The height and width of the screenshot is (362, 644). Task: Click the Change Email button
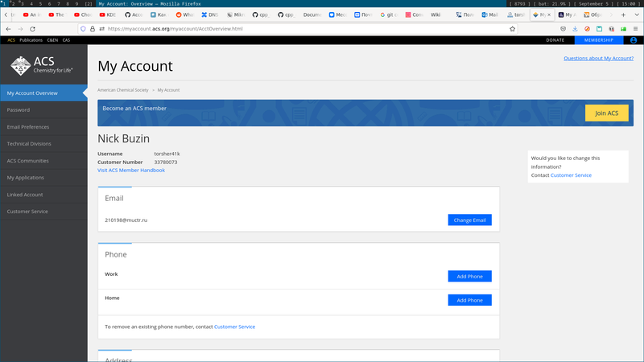coord(469,220)
